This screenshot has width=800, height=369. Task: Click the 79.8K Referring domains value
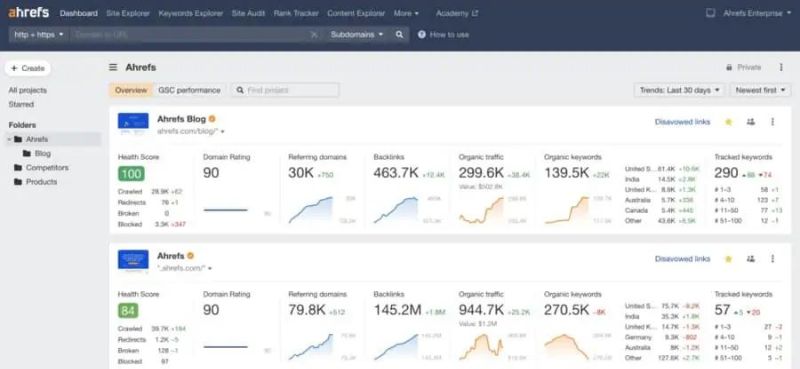pyautogui.click(x=307, y=310)
